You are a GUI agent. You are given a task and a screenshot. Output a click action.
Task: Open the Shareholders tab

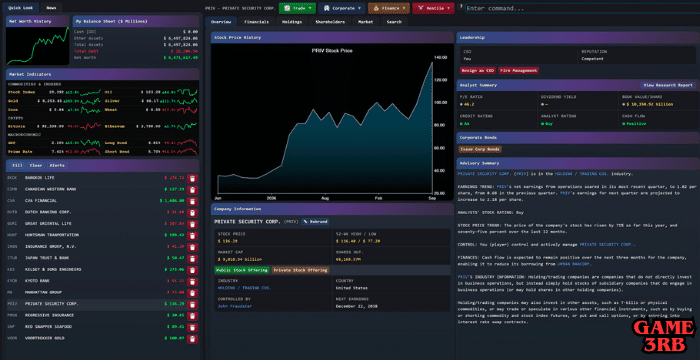tap(330, 22)
